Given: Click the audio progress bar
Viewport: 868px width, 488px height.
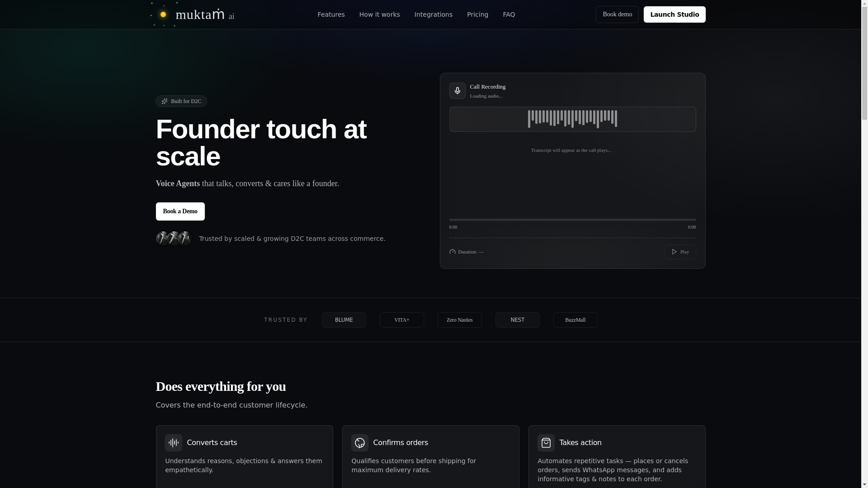Looking at the screenshot, I should point(572,220).
